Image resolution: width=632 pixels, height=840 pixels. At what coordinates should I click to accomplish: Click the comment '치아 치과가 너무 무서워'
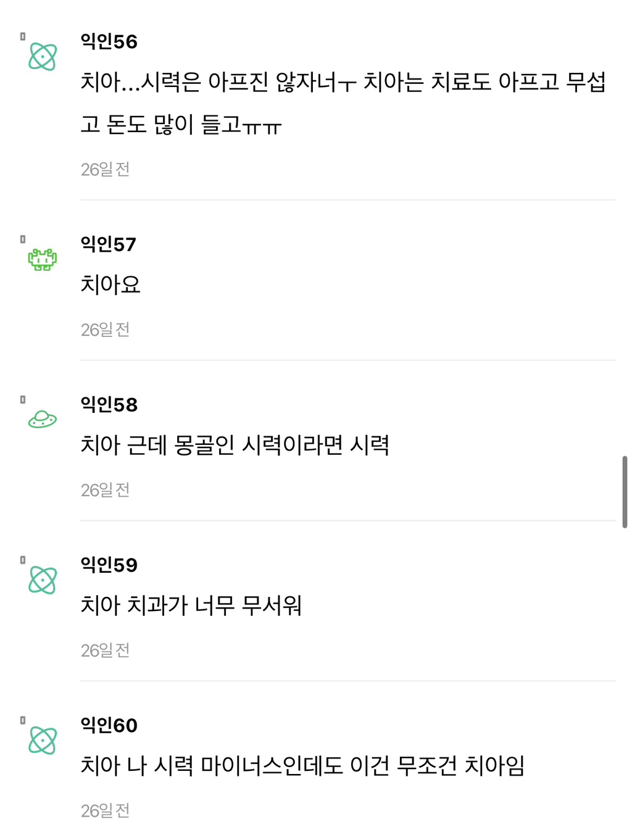pyautogui.click(x=191, y=605)
